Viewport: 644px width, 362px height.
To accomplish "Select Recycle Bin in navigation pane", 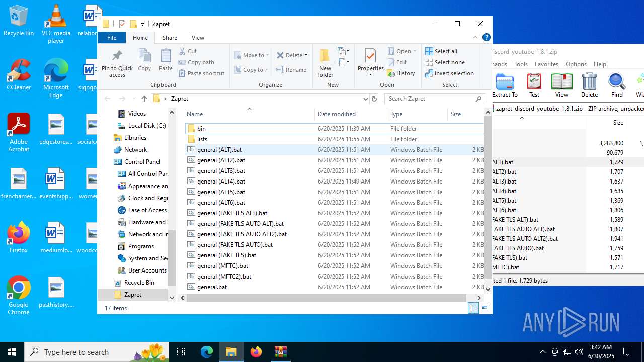I will 134,283.
